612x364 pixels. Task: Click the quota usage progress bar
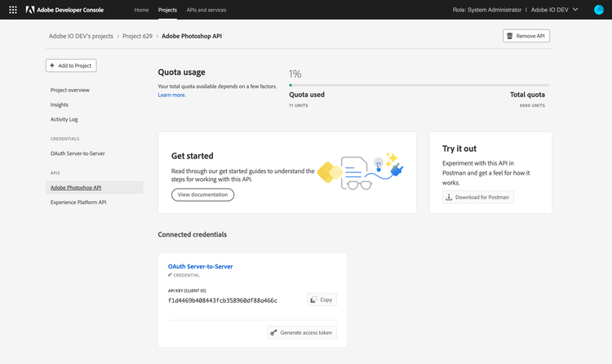[419, 85]
